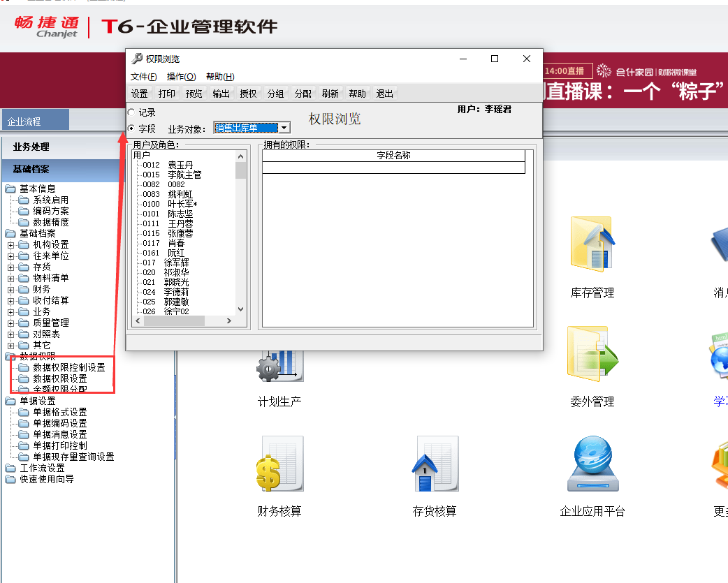Click the user list scroll right arrow

(229, 320)
